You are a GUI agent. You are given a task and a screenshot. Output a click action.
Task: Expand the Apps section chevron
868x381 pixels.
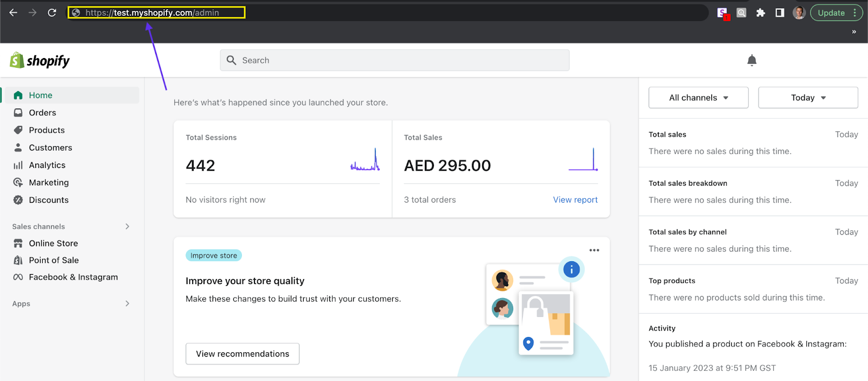[x=127, y=303]
